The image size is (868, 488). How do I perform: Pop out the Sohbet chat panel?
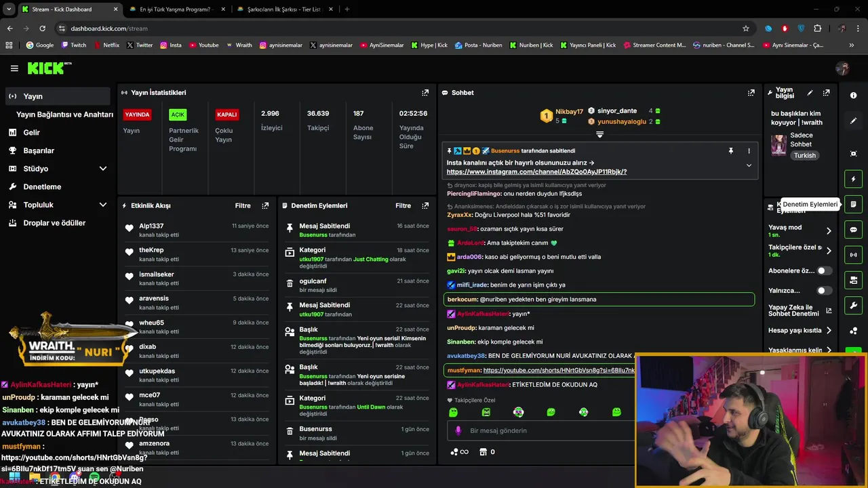[x=751, y=93]
